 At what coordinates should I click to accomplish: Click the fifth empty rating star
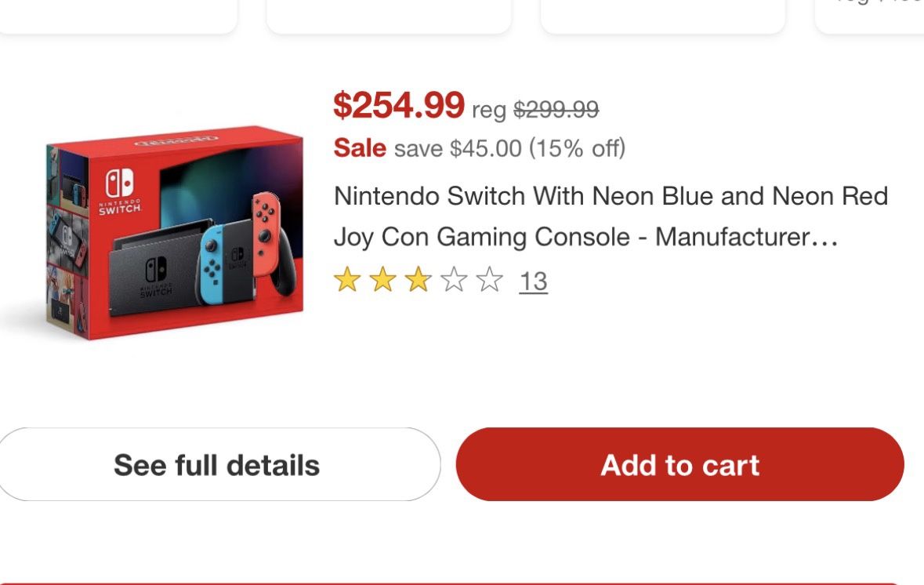click(x=490, y=280)
